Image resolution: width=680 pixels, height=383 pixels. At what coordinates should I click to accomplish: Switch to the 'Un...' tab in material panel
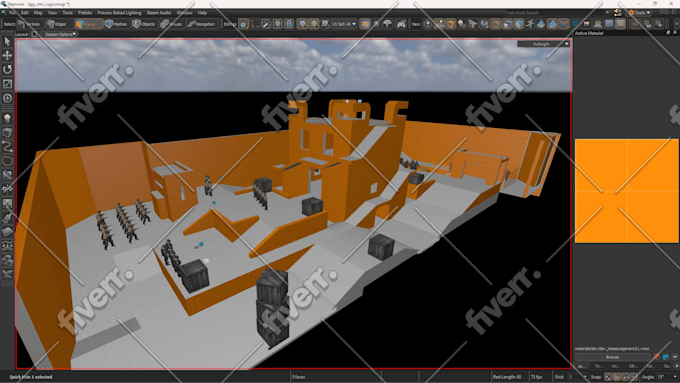[615, 367]
